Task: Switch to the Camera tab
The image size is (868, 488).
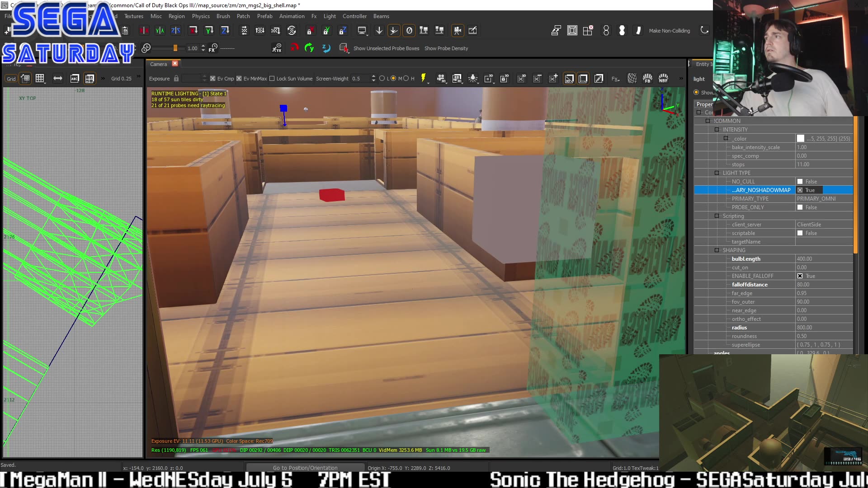Action: 158,64
